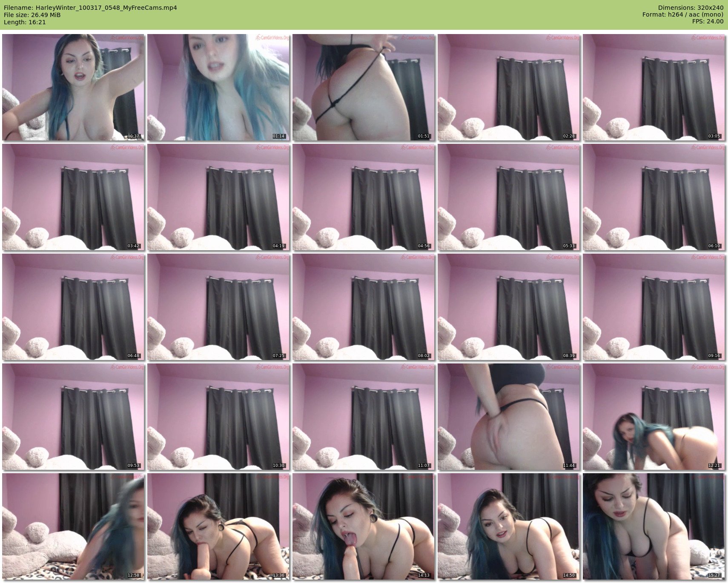Click the Length 16:21 label

[25, 22]
